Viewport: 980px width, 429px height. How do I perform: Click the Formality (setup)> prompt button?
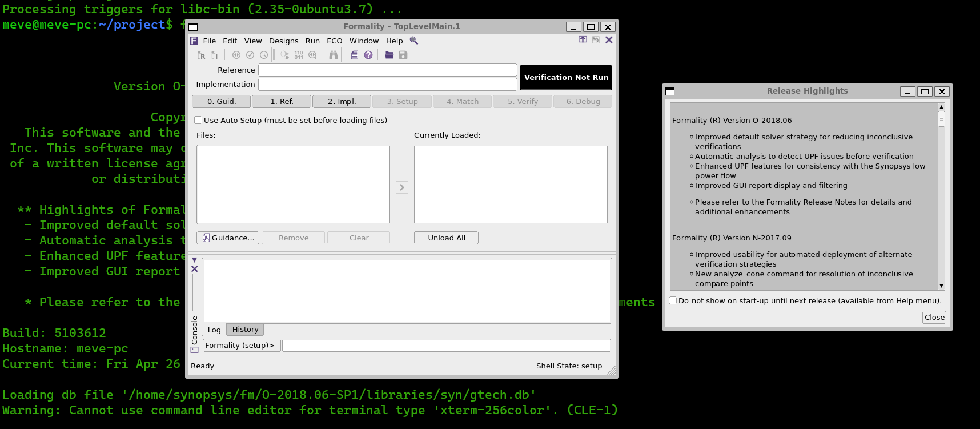coord(242,345)
